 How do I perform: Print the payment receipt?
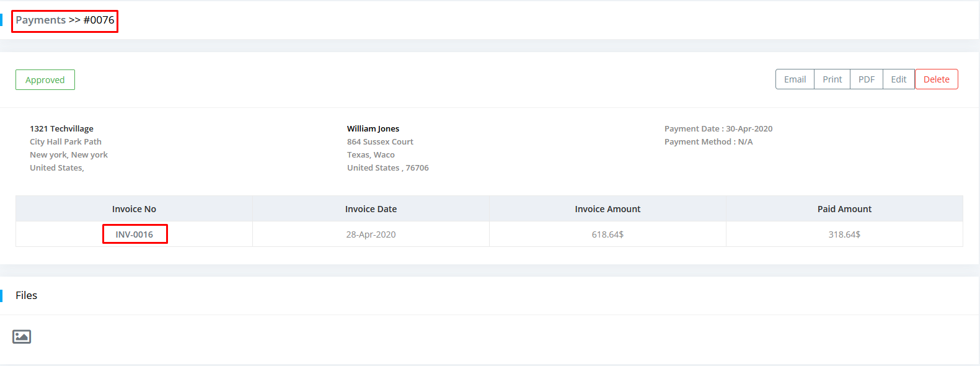coord(832,79)
